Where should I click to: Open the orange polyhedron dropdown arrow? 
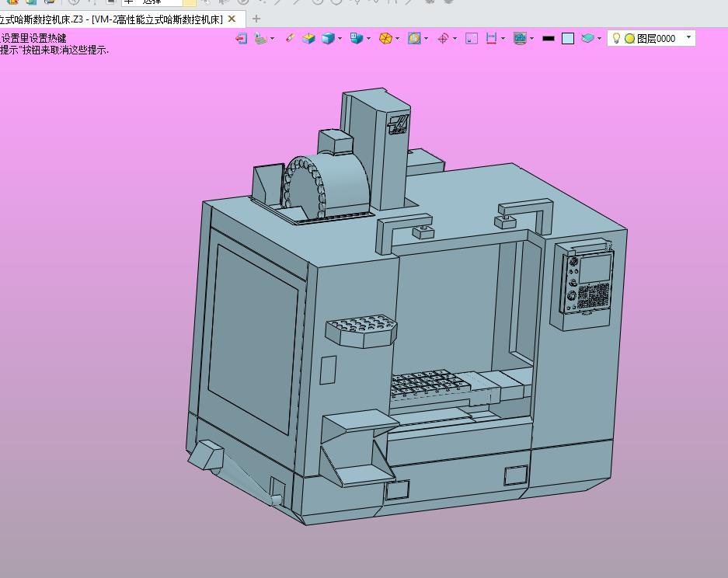tap(398, 39)
